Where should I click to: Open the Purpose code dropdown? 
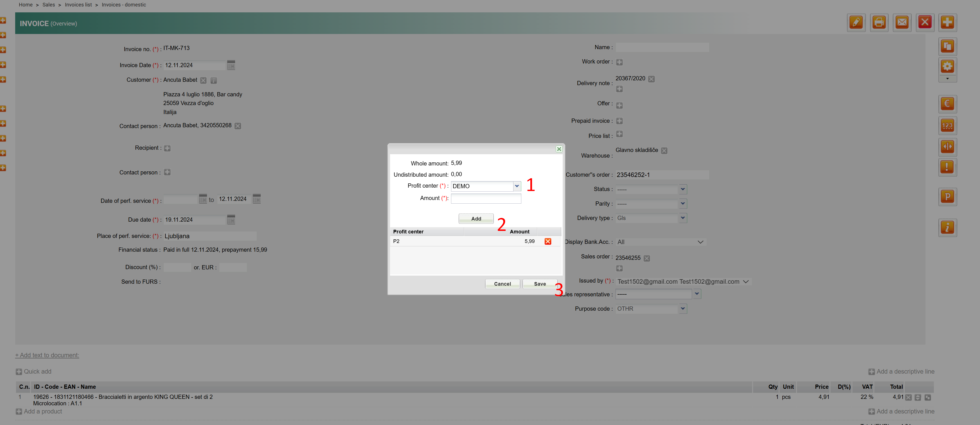[682, 309]
